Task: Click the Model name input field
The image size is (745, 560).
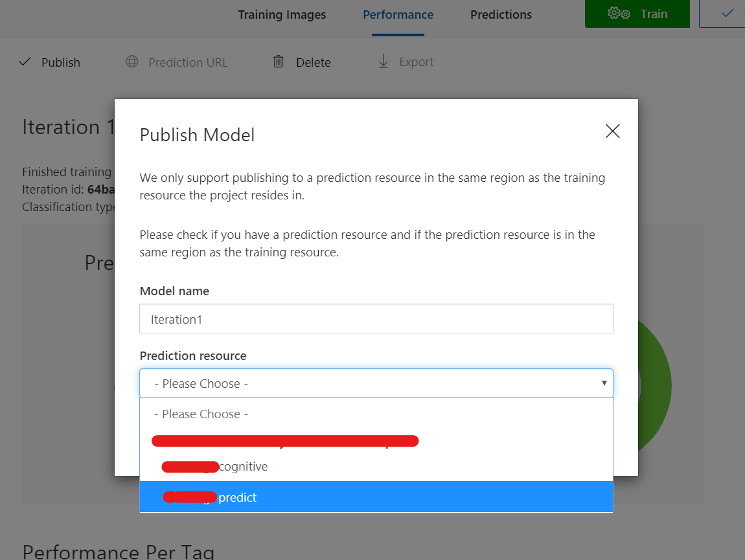Action: [376, 319]
